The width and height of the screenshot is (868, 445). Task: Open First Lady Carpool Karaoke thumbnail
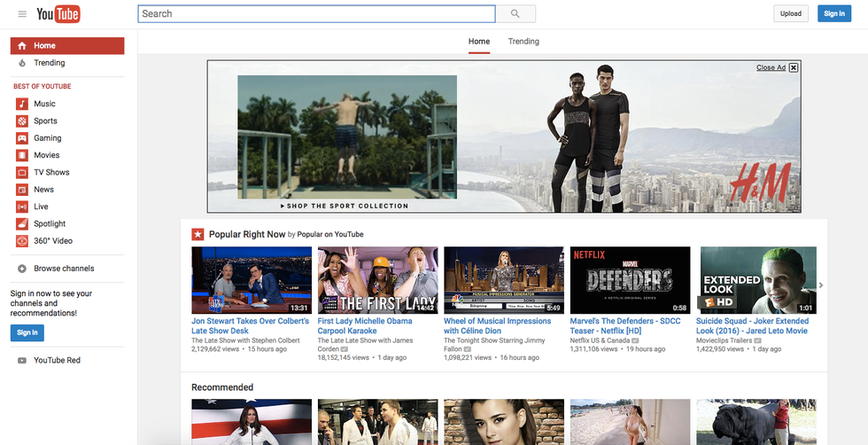pos(377,280)
